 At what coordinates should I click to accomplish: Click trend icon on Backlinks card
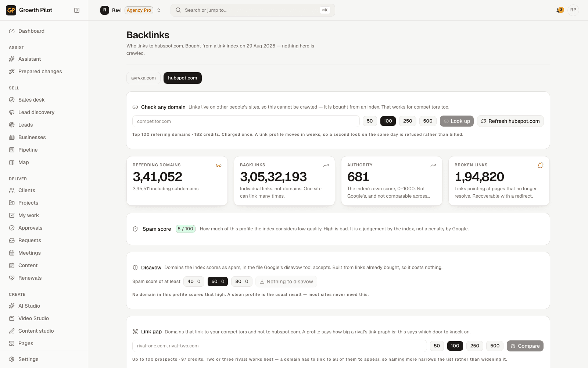326,165
